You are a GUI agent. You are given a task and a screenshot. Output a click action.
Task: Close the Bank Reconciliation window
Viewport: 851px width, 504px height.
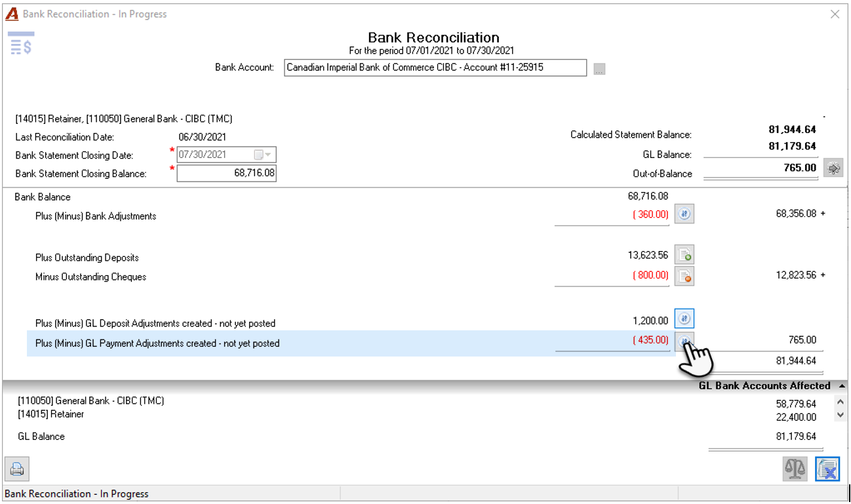tap(835, 14)
